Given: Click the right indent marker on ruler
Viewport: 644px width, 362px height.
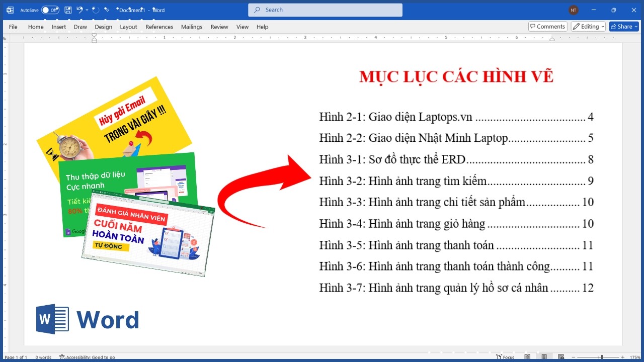Looking at the screenshot, I should point(552,39).
